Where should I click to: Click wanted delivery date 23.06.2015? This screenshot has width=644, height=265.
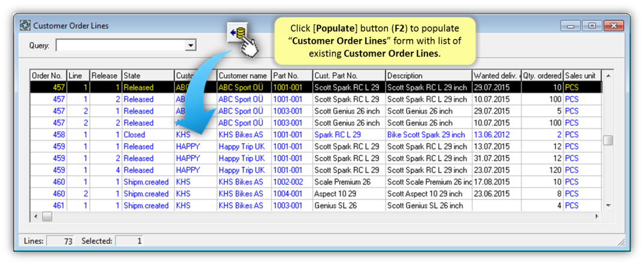point(496,194)
